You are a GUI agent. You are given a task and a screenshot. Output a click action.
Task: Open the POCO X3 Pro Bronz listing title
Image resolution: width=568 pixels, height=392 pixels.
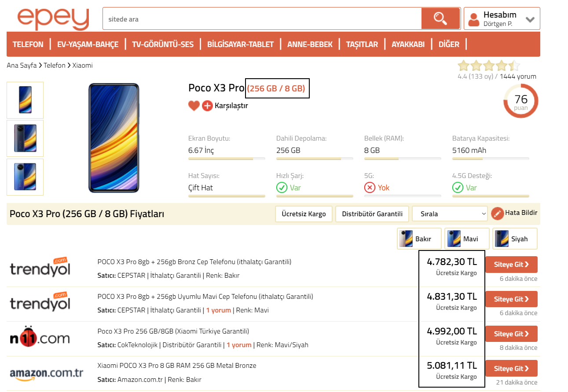[x=194, y=262]
